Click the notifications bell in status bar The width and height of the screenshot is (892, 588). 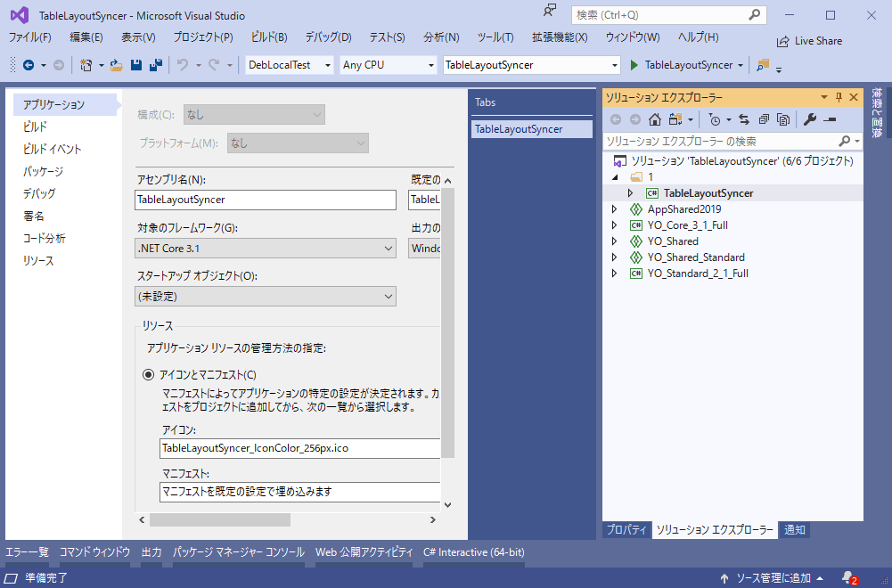pos(848,578)
